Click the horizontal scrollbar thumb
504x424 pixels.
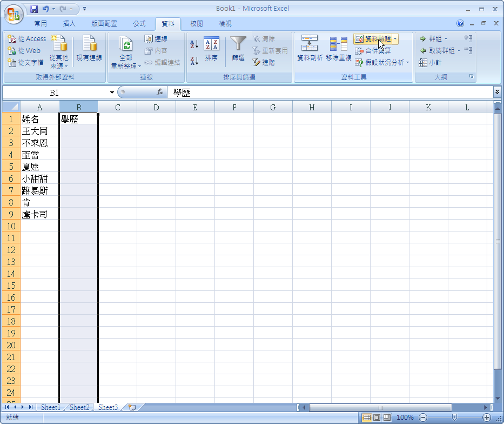pyautogui.click(x=380, y=408)
